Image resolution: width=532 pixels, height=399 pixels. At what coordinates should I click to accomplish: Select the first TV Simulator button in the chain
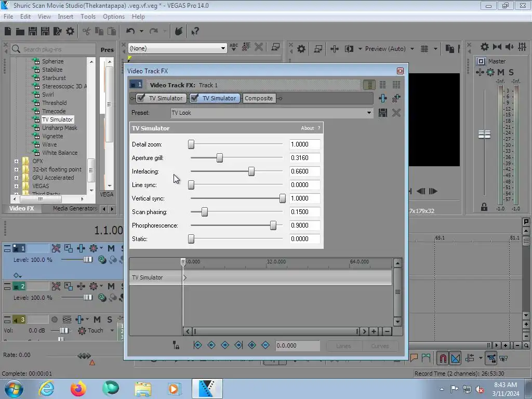pos(166,98)
